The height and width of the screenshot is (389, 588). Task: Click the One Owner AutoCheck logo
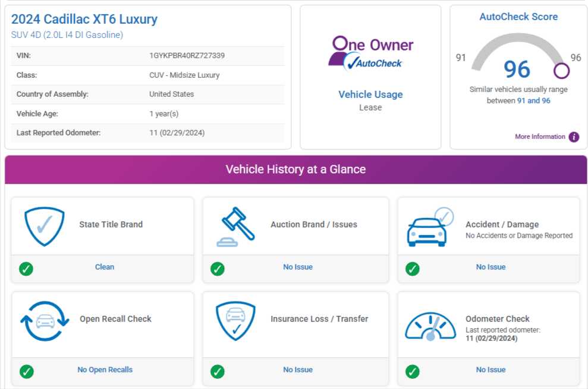coord(370,53)
